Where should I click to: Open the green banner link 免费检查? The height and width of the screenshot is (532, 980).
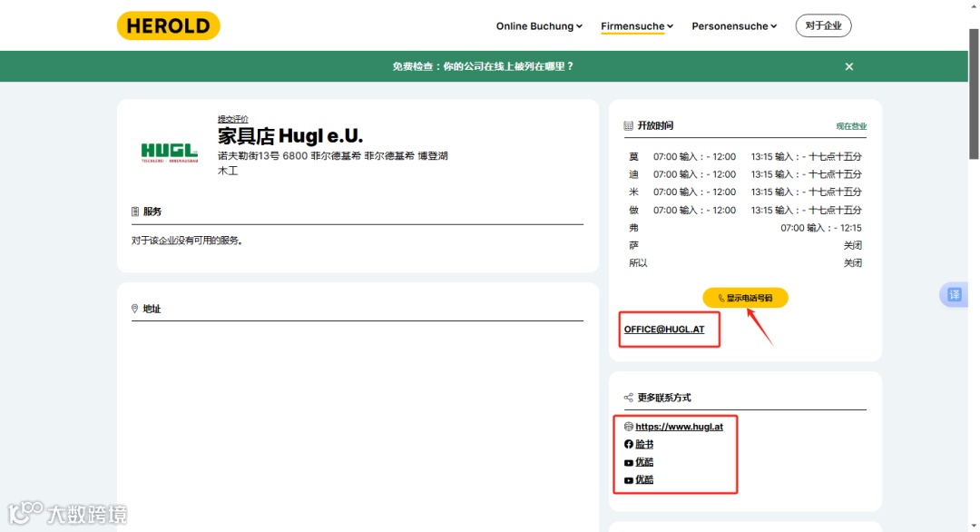(x=483, y=66)
